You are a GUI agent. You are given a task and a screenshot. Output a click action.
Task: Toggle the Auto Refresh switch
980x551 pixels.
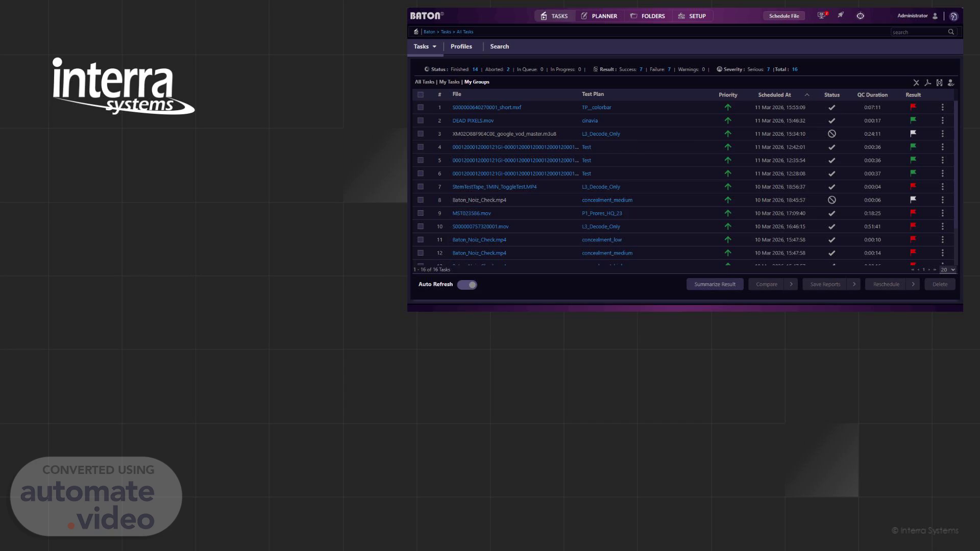tap(467, 285)
